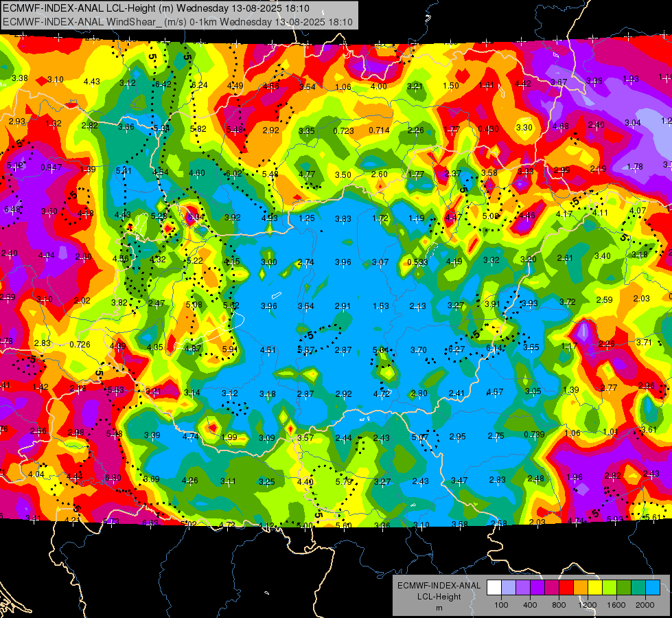
Task: Click the wind shear value 0.739
Action: (534, 435)
